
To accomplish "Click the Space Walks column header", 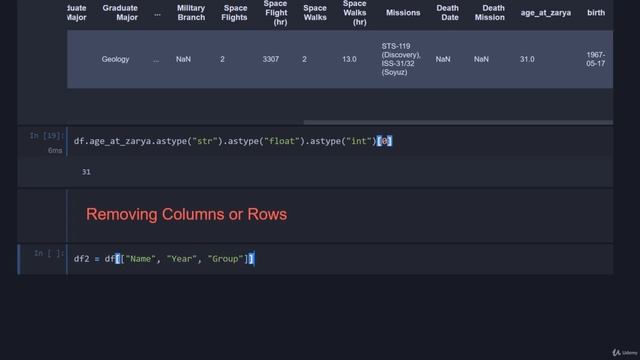I will (315, 13).
